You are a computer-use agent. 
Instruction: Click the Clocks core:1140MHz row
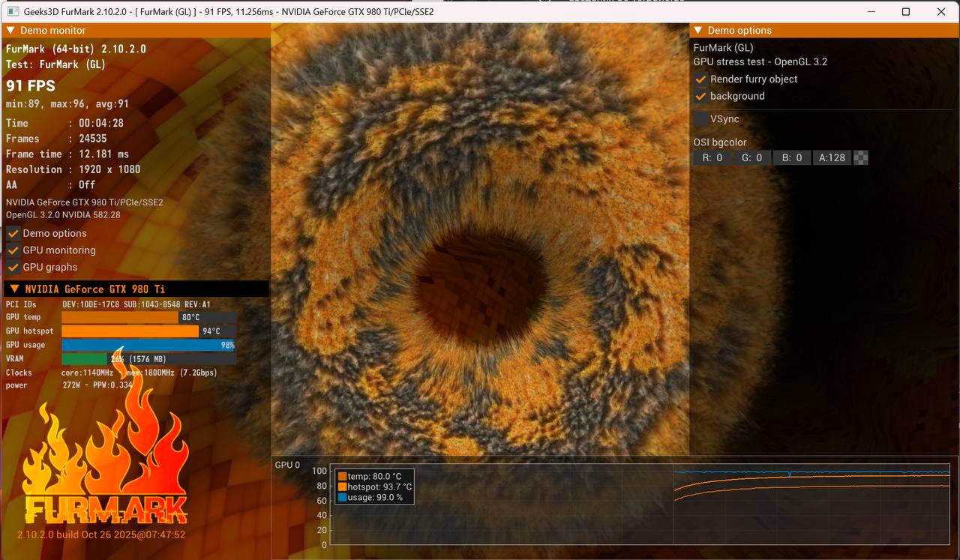click(x=111, y=373)
